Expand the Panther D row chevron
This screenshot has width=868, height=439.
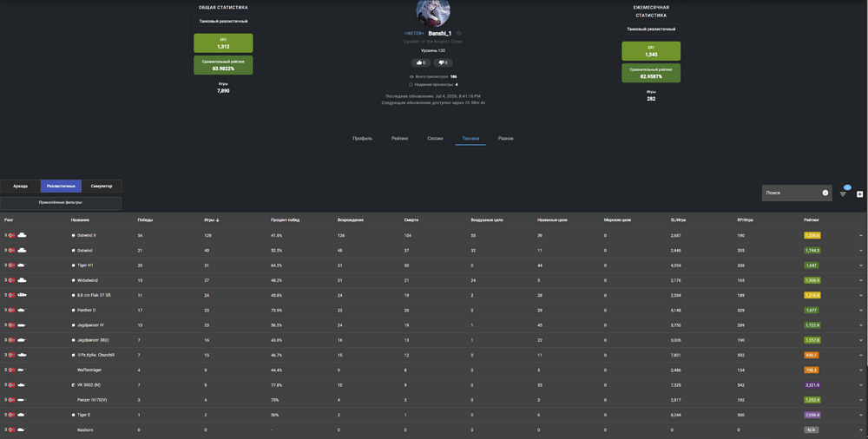(x=861, y=311)
